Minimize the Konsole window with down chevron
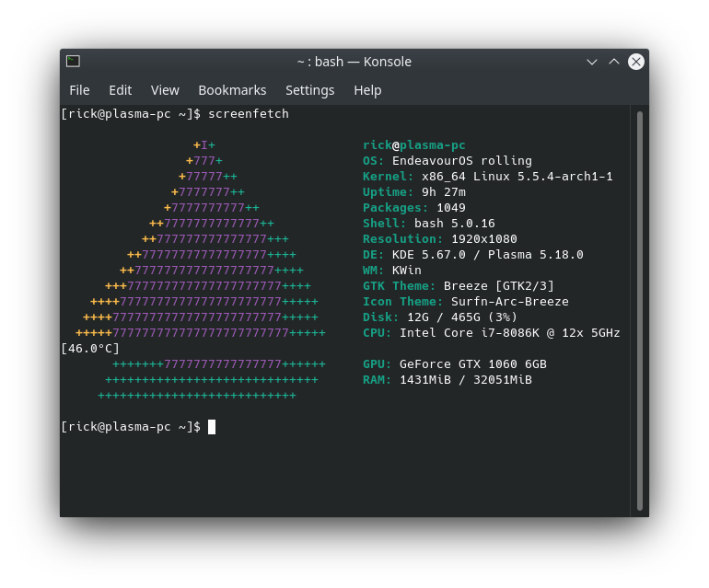The width and height of the screenshot is (709, 588). [x=592, y=62]
